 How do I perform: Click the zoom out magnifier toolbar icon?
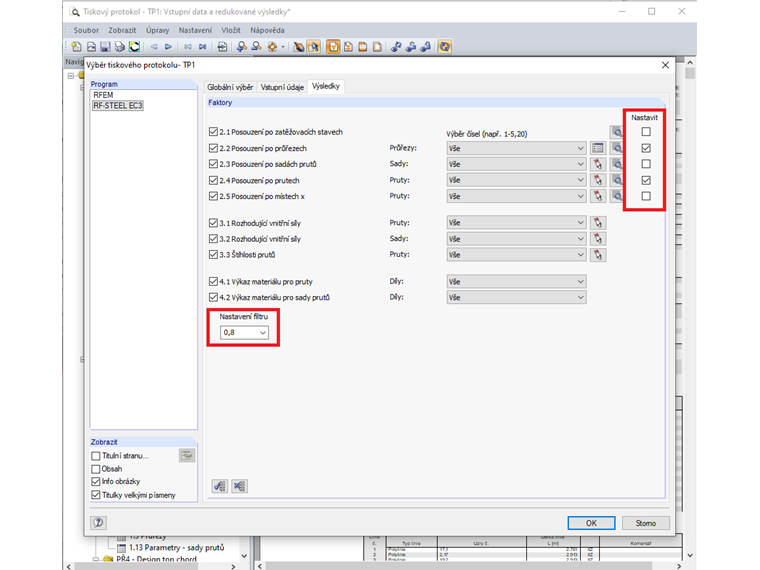click(x=256, y=47)
